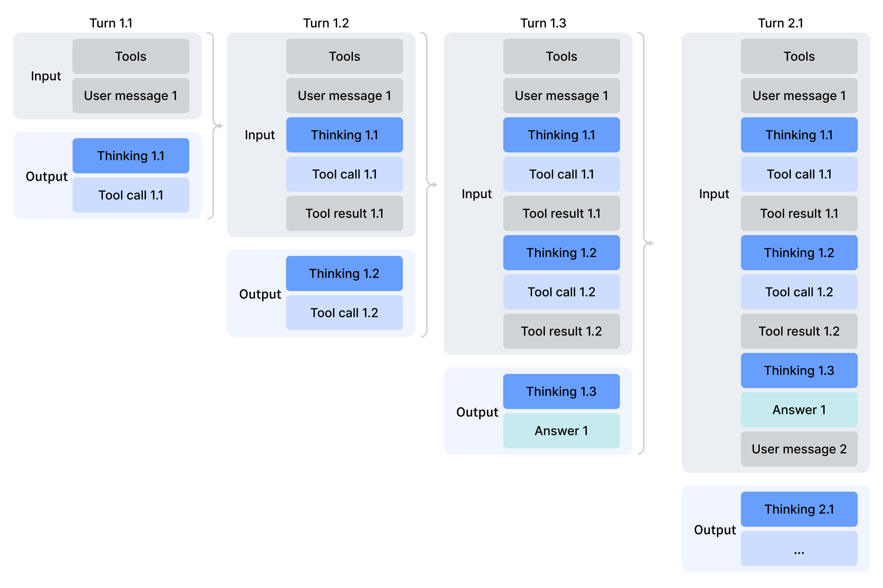
Task: Select Tool result 1.2 block under Turn 1.3
Action: coord(561,331)
